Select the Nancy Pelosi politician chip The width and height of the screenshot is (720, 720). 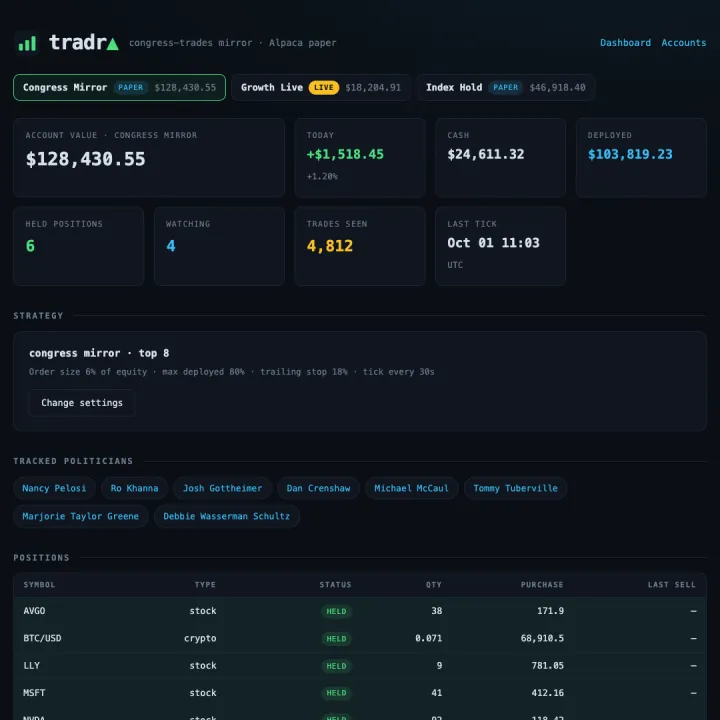[54, 488]
